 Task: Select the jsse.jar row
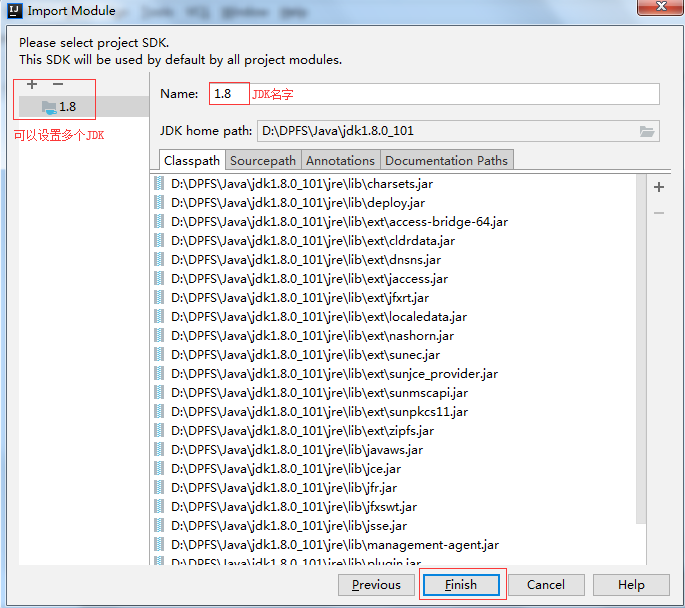pos(393,526)
